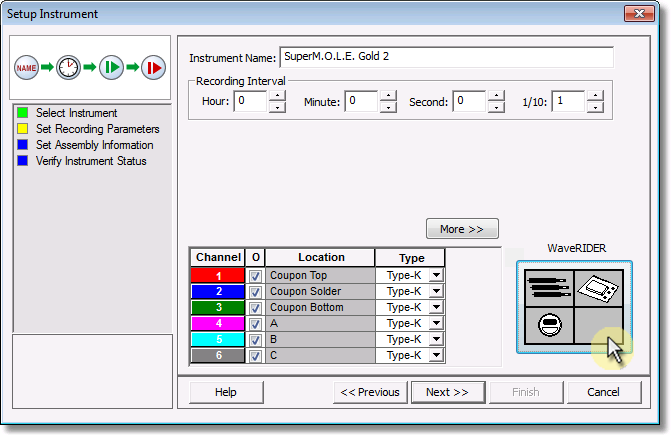The image size is (672, 437).
Task: Close the Setup Instrument dialog
Action: [x=639, y=13]
